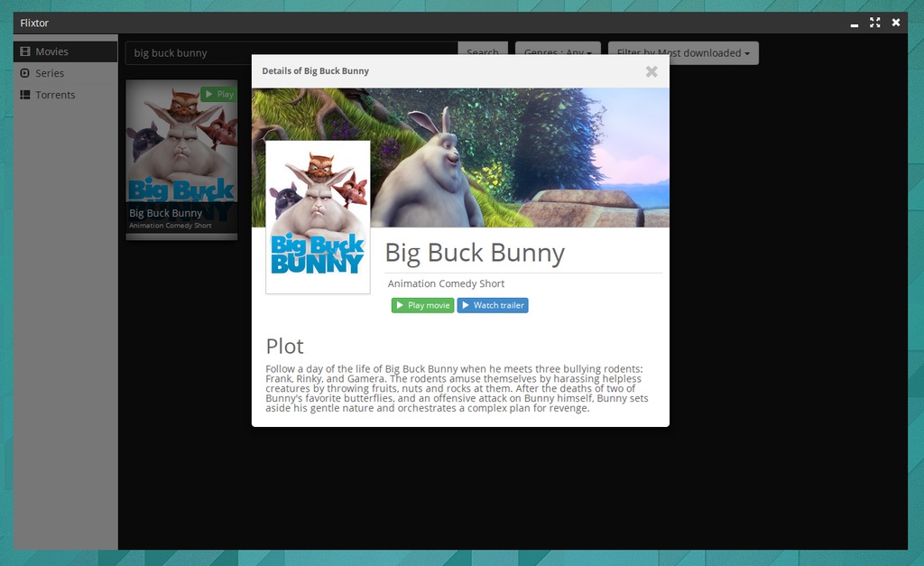Click the Big Buck Bunny title heading
The width and height of the screenshot is (924, 566).
click(x=475, y=253)
